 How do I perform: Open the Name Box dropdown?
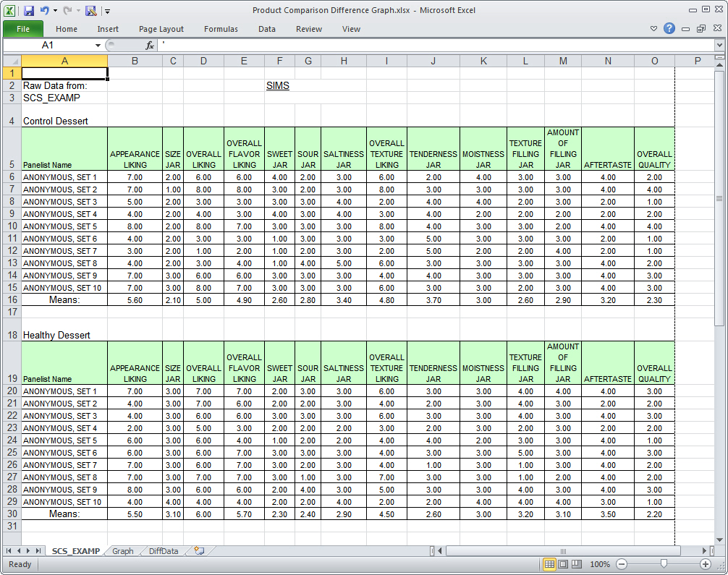coord(98,45)
